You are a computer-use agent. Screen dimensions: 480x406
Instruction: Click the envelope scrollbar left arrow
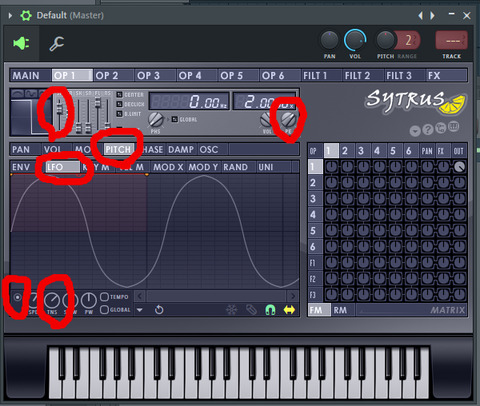click(x=140, y=296)
